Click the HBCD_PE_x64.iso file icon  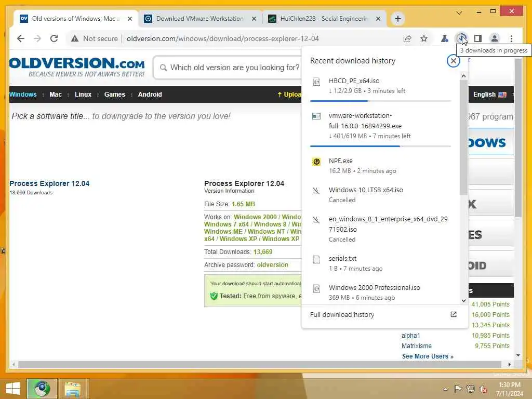point(316,82)
